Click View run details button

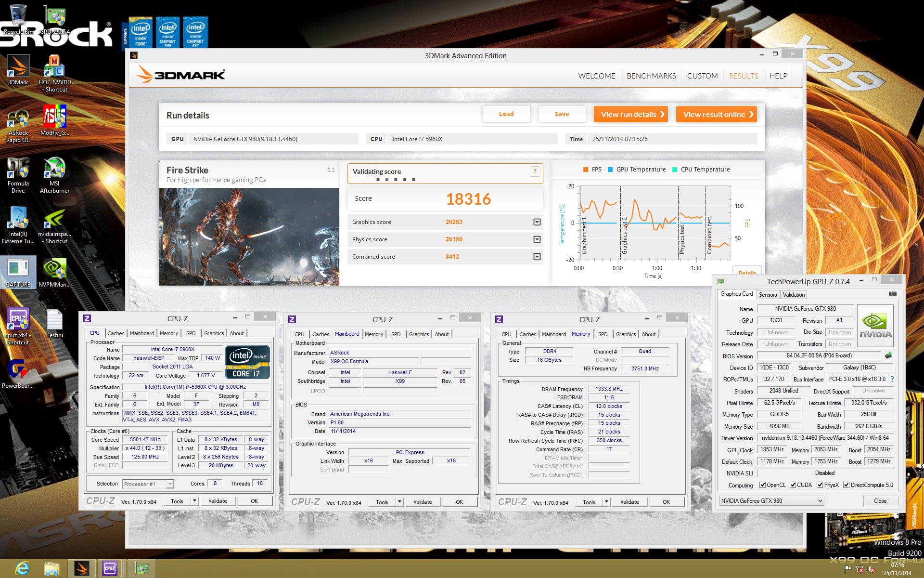pos(631,114)
